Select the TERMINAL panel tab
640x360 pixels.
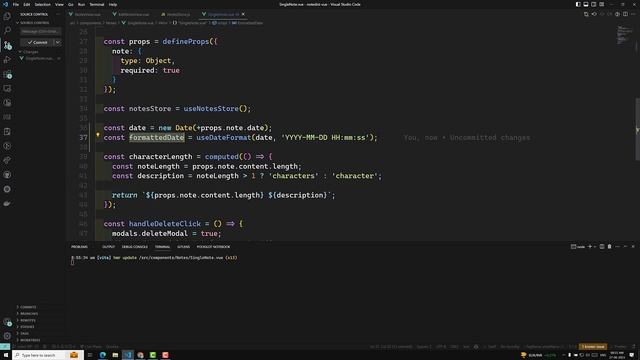pyautogui.click(x=162, y=247)
